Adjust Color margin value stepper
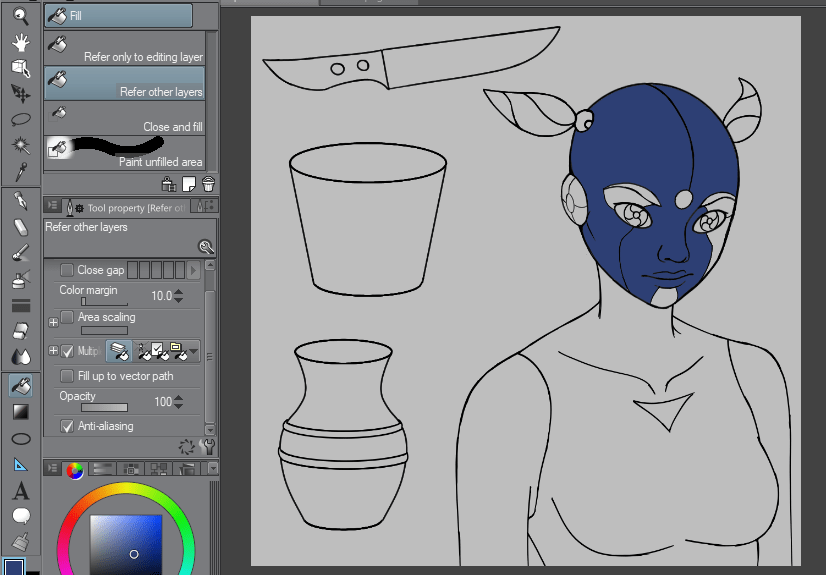 (x=179, y=296)
